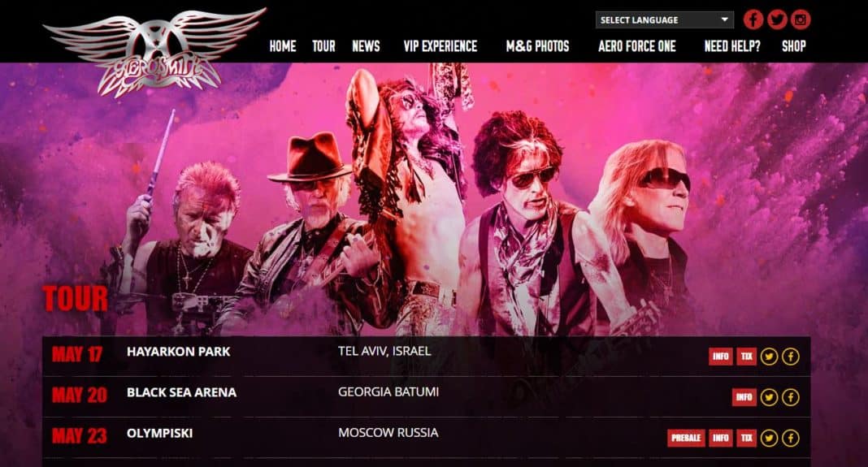Share Black Sea Arena show on Twitter
This screenshot has width=868, height=467.
click(x=768, y=396)
